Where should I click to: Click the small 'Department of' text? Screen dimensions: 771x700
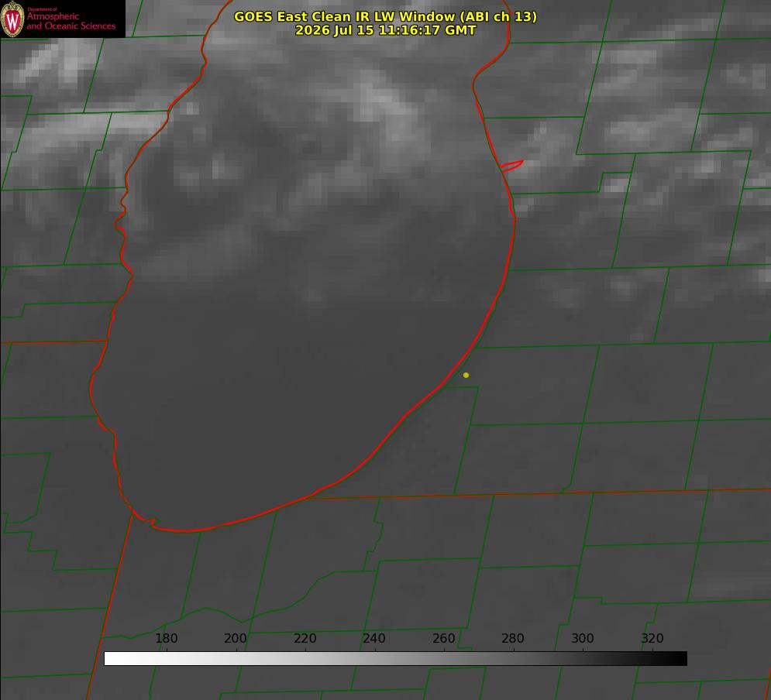(x=42, y=9)
